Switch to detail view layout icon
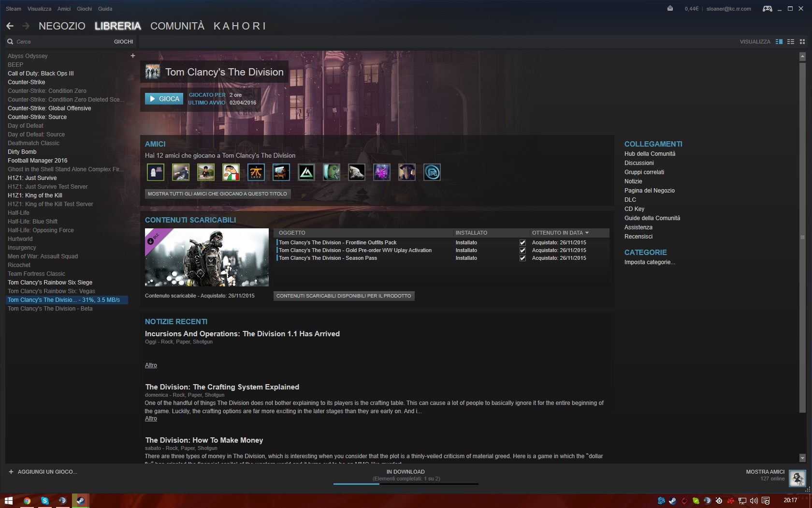This screenshot has height=508, width=812. [x=779, y=42]
